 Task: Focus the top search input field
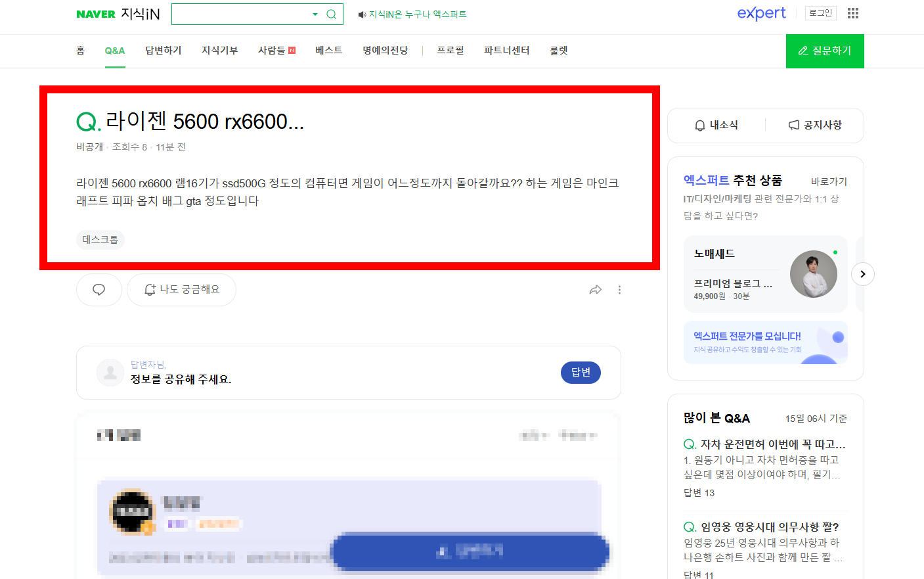241,14
